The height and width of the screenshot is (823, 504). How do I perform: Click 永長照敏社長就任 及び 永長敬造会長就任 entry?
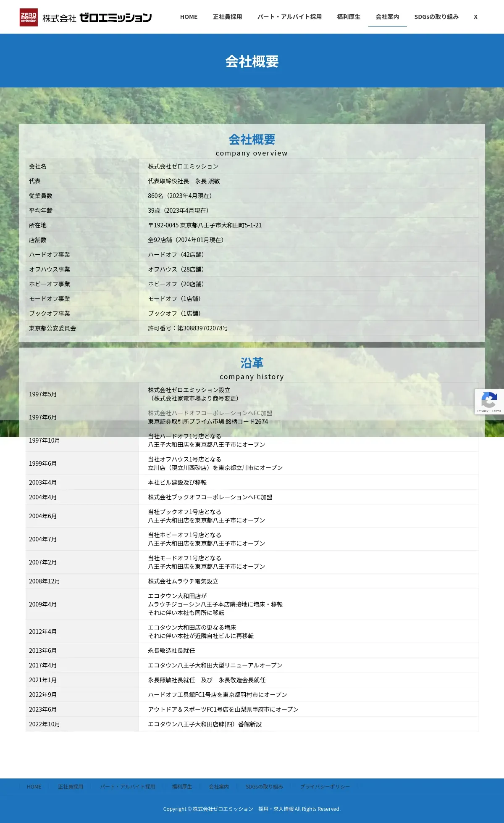pyautogui.click(x=207, y=680)
